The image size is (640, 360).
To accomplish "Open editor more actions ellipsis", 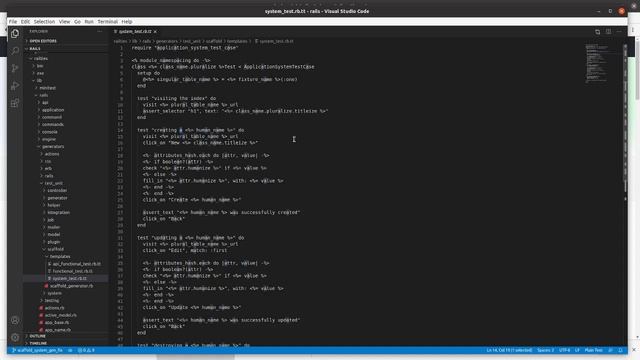I will coord(619,31).
